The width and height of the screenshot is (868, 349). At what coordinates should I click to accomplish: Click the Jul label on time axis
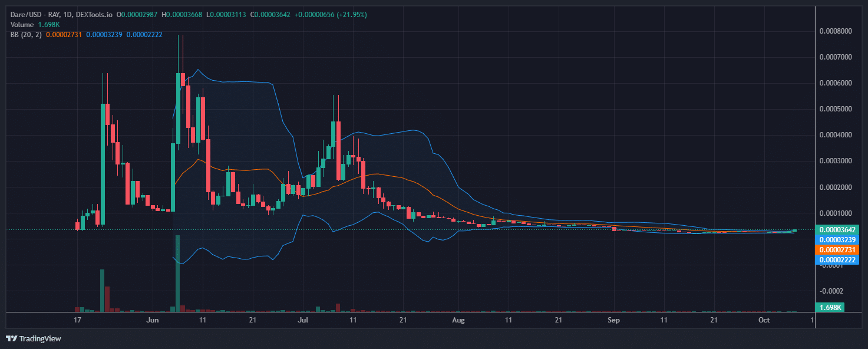[x=303, y=320]
